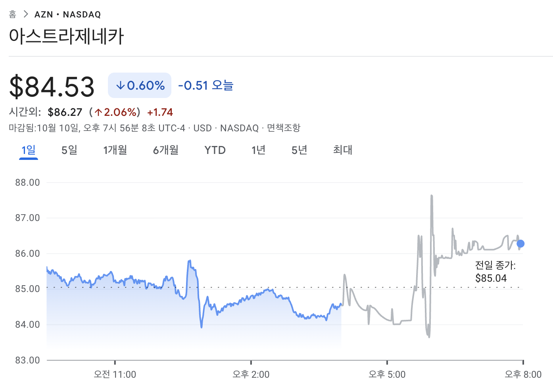The image size is (553, 392).
Task: Open the AZN · NASDAQ breadcrumb
Action: 67,15
